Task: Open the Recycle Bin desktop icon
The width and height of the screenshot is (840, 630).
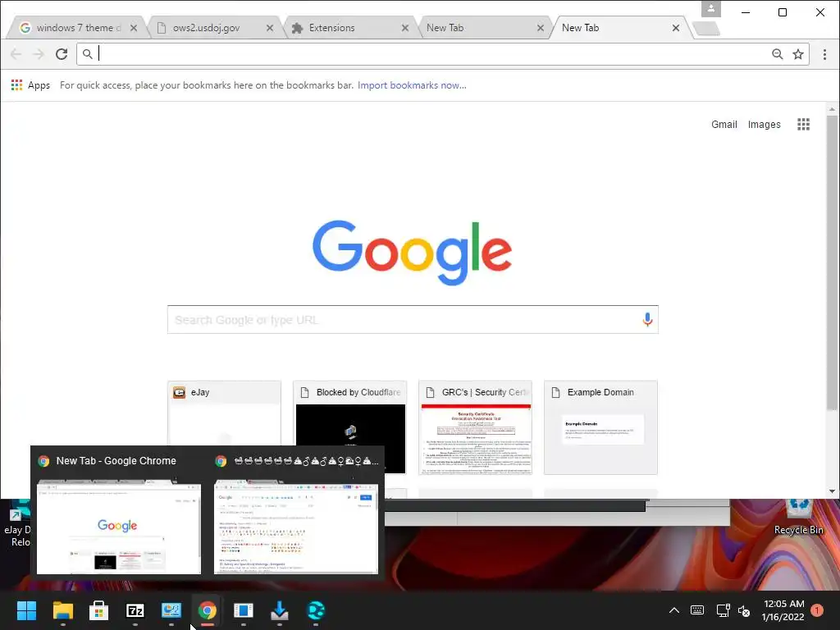Action: pyautogui.click(x=798, y=518)
